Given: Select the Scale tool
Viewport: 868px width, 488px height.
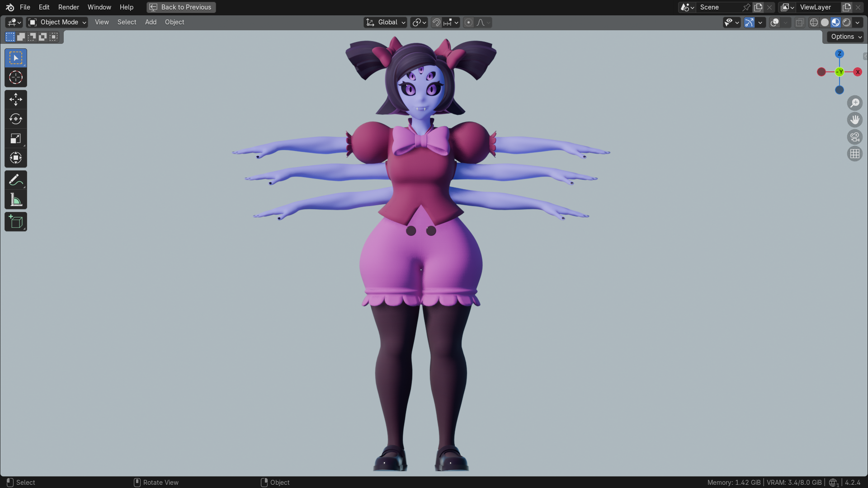Looking at the screenshot, I should (x=16, y=139).
